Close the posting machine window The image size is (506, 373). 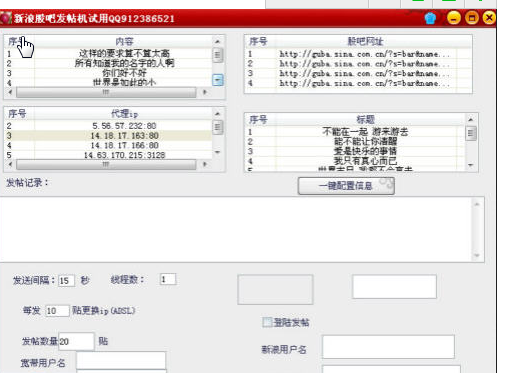click(x=489, y=18)
